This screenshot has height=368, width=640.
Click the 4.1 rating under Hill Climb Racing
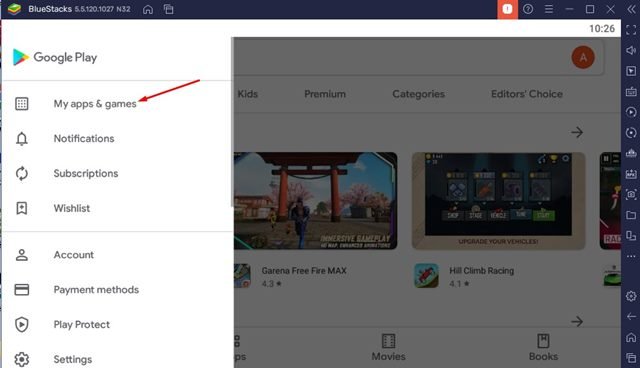[x=459, y=284]
